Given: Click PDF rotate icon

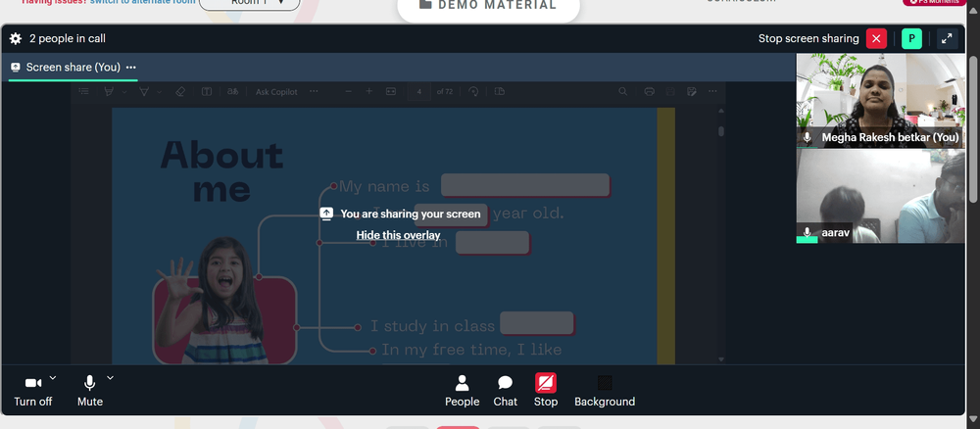Looking at the screenshot, I should 473,92.
